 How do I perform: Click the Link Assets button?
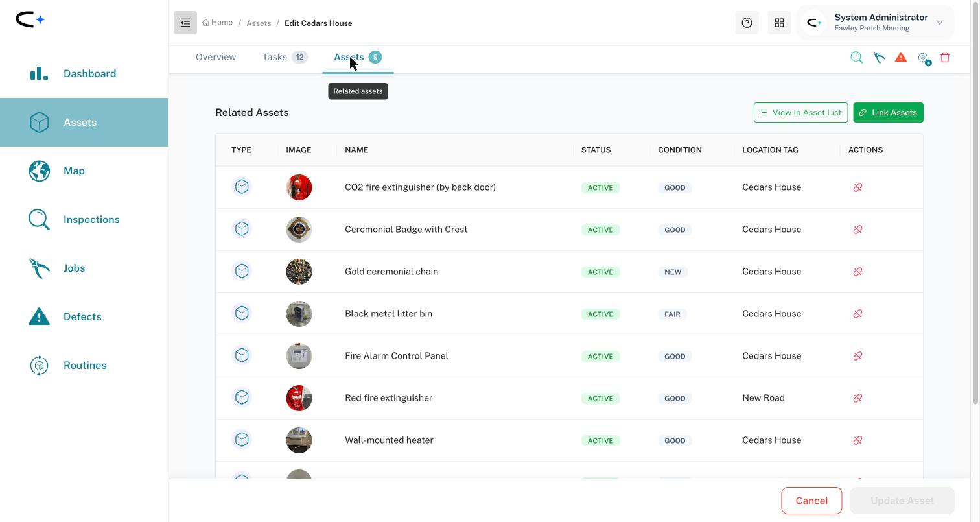(x=888, y=113)
